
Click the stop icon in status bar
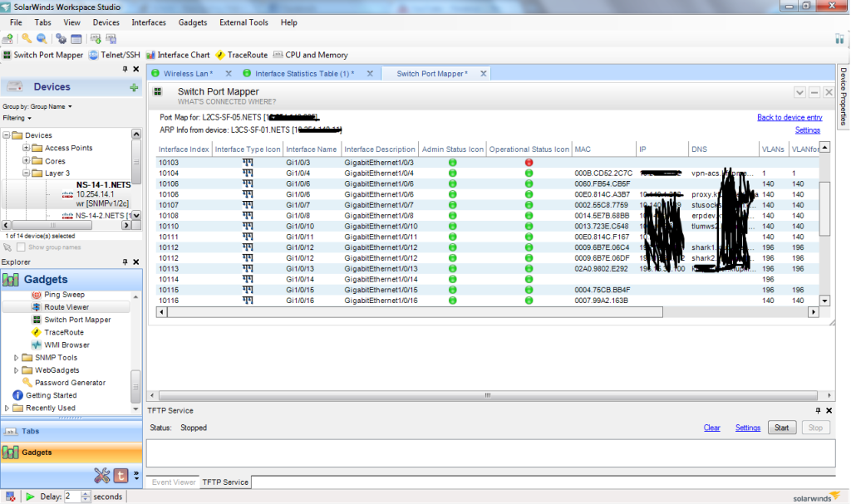(x=10, y=497)
